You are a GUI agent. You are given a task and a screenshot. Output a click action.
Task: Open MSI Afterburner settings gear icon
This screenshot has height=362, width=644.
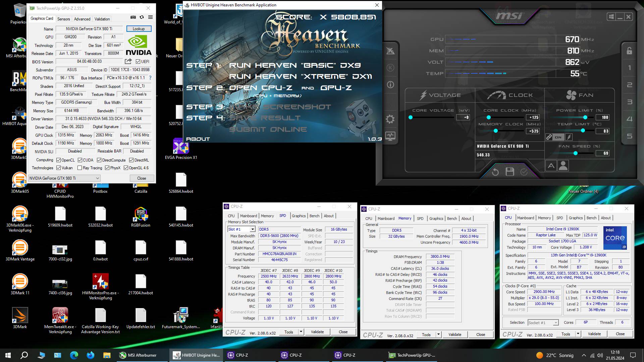[390, 119]
